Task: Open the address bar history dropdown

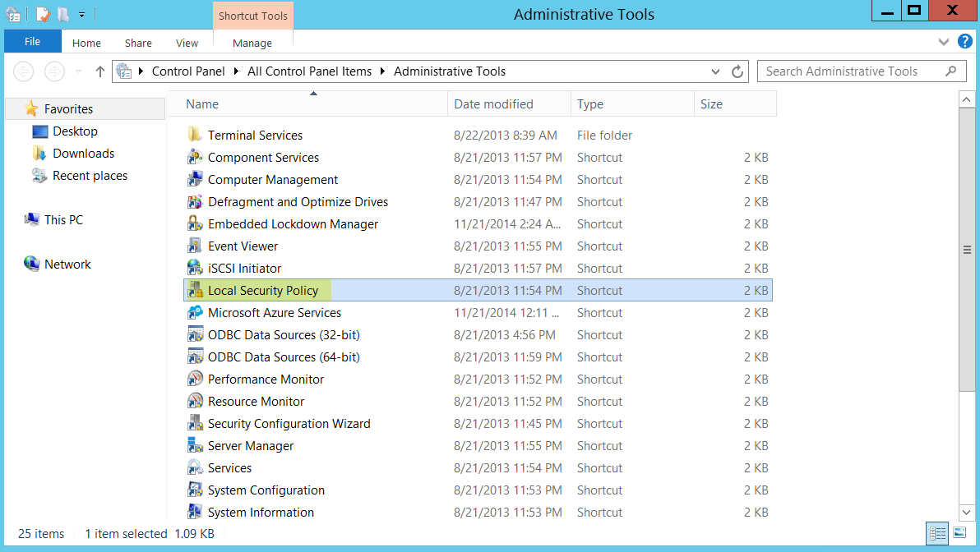Action: point(716,71)
